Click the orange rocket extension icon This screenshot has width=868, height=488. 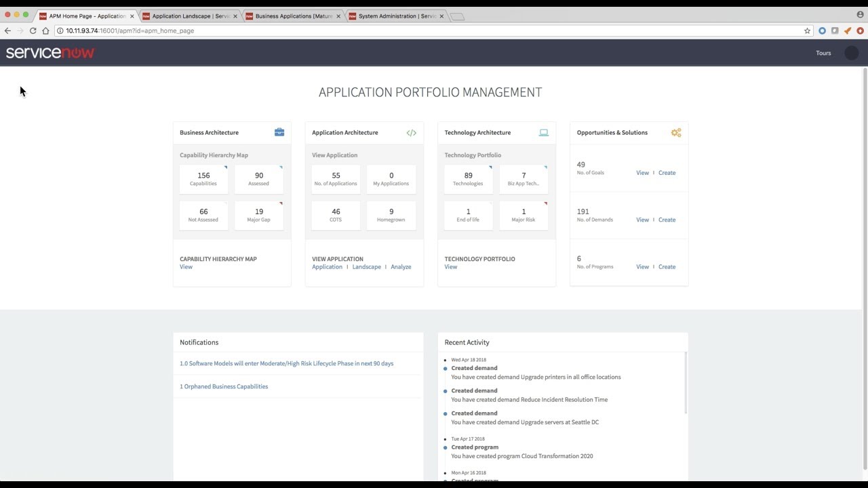pos(848,30)
